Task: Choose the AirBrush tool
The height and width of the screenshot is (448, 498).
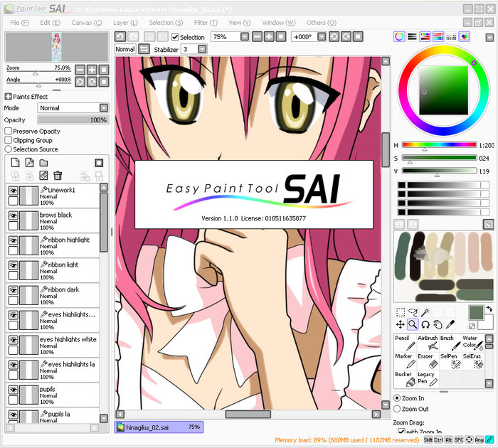Action: pyautogui.click(x=428, y=343)
